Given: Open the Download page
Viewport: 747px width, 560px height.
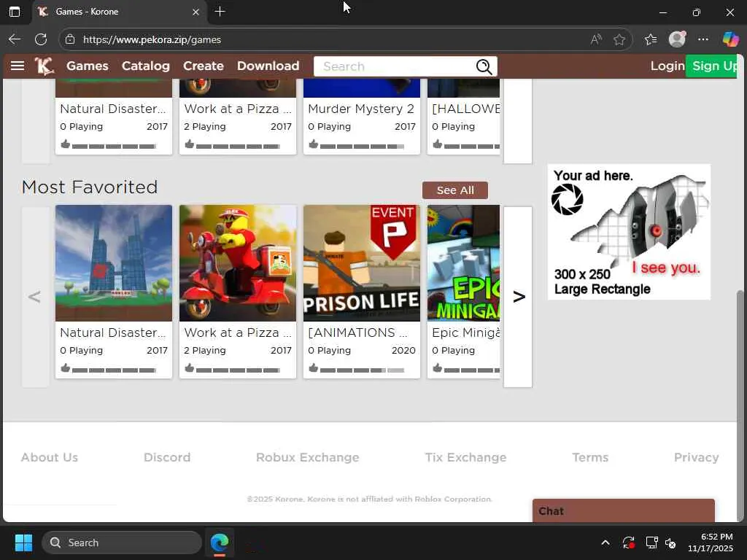Looking at the screenshot, I should tap(268, 66).
